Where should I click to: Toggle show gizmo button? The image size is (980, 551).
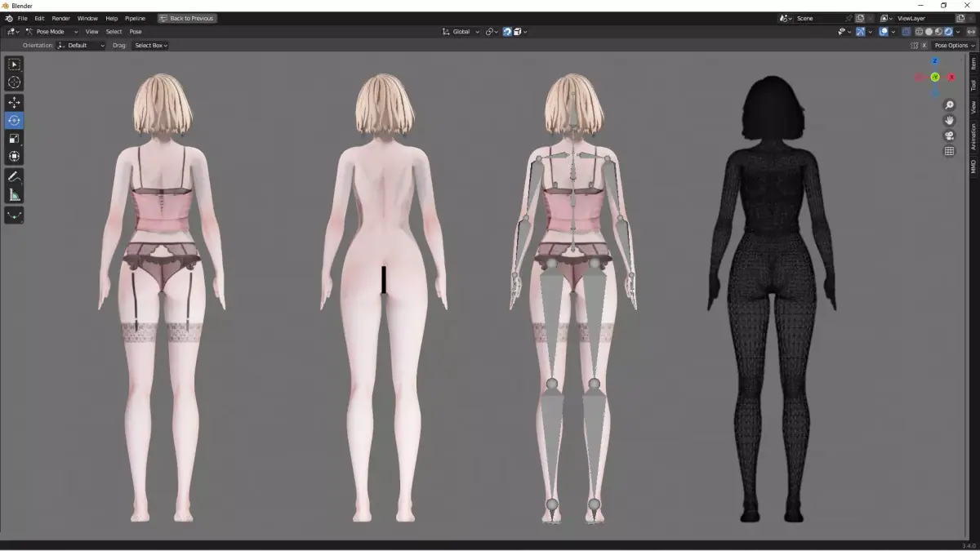(860, 32)
